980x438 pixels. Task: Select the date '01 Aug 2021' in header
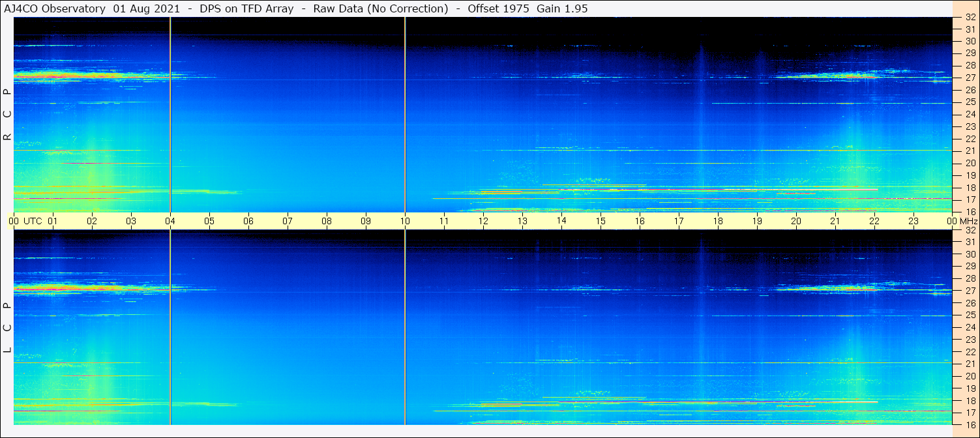148,8
